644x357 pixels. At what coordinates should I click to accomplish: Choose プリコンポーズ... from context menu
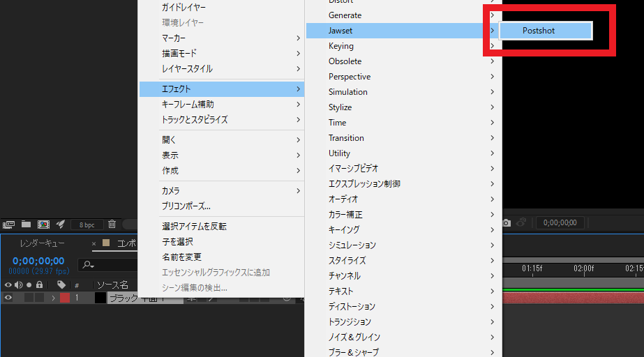point(222,206)
